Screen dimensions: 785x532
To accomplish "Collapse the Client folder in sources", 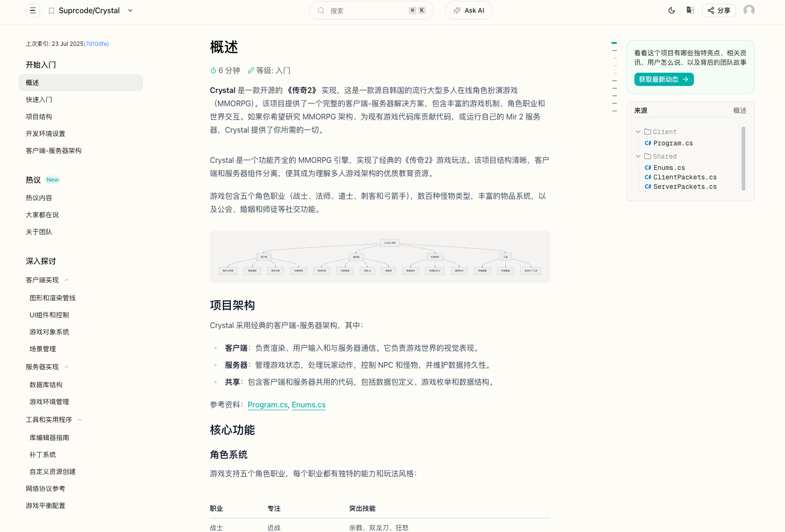I will (x=638, y=132).
